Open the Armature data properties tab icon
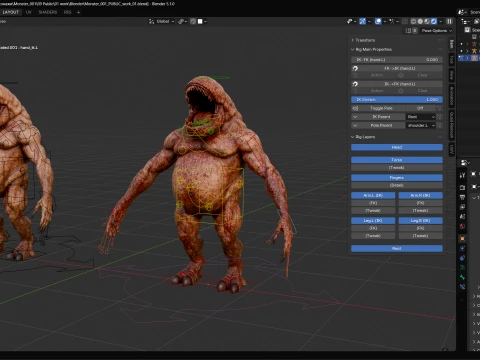480x360 pixels. coord(462,268)
